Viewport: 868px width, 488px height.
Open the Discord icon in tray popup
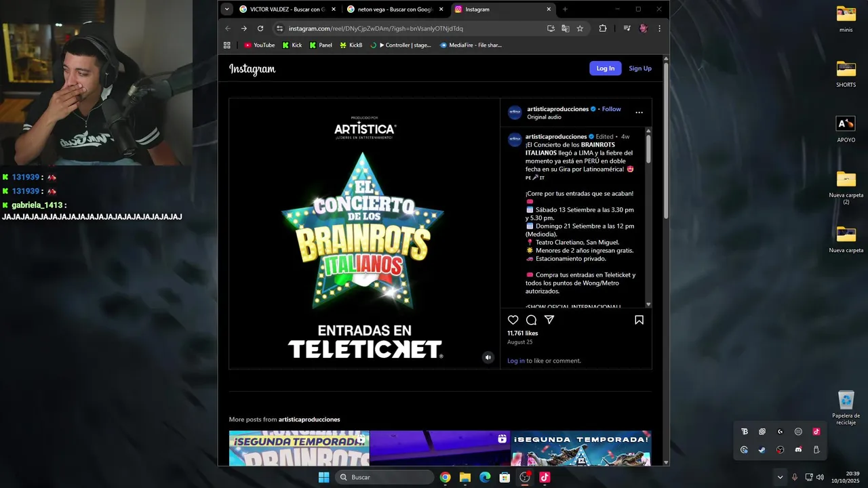(x=798, y=449)
